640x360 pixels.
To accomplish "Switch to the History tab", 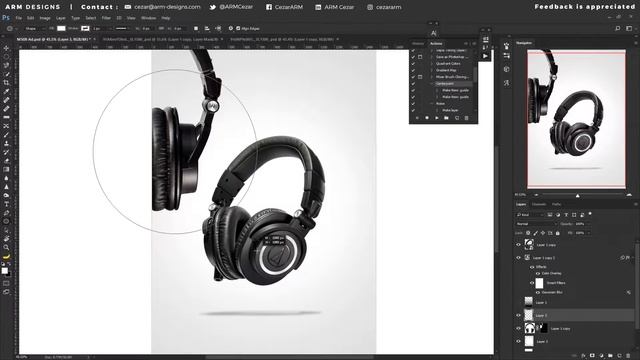I will pos(418,44).
